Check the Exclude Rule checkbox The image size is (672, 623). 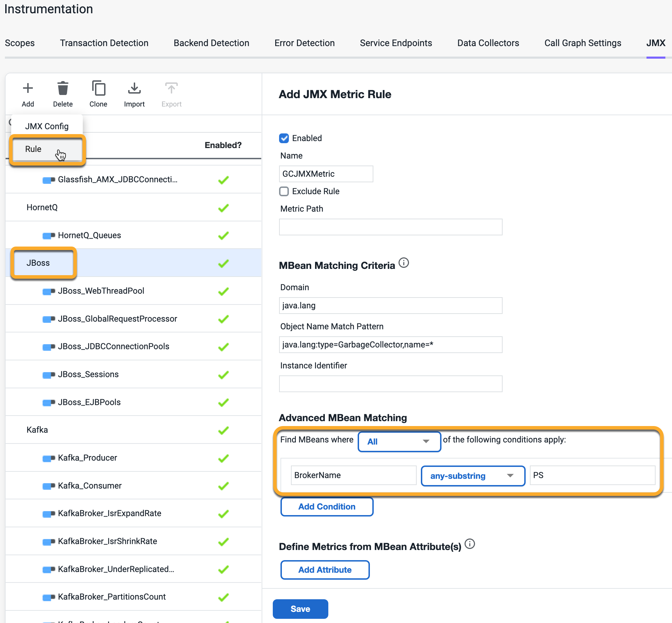point(284,191)
